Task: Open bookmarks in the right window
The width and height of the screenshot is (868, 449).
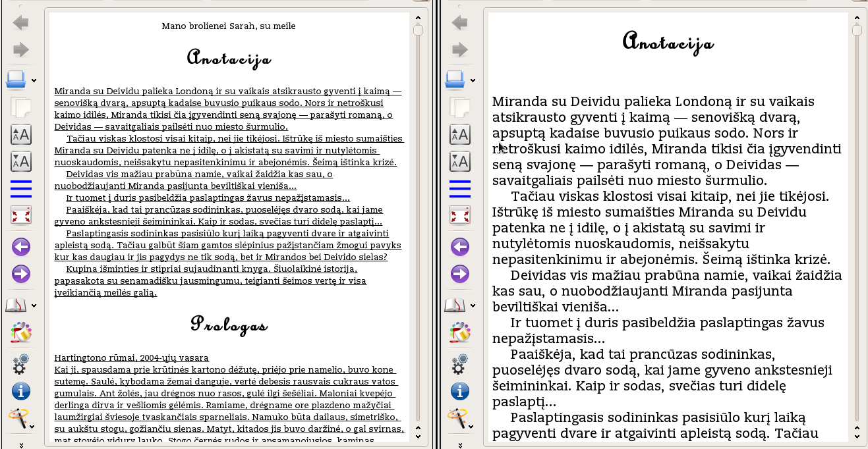Action: [455, 305]
